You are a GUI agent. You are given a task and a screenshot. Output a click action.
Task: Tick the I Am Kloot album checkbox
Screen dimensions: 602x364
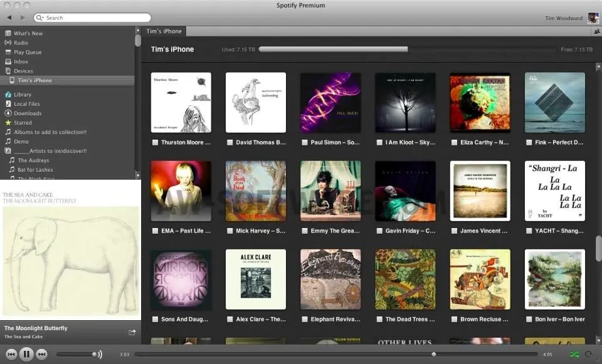379,142
